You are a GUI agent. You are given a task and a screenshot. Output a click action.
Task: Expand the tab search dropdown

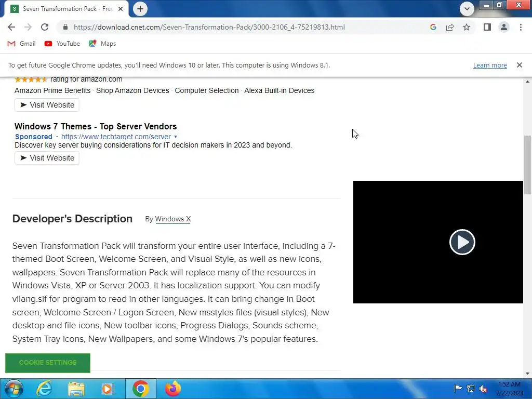click(467, 9)
